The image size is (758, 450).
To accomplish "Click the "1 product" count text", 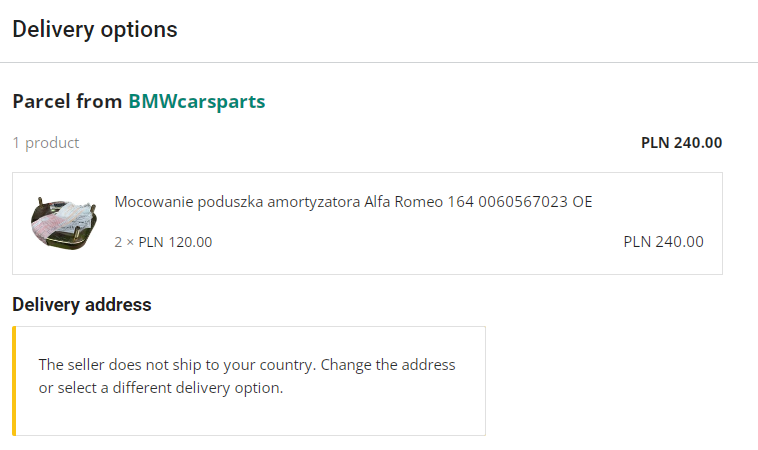I will tap(46, 143).
